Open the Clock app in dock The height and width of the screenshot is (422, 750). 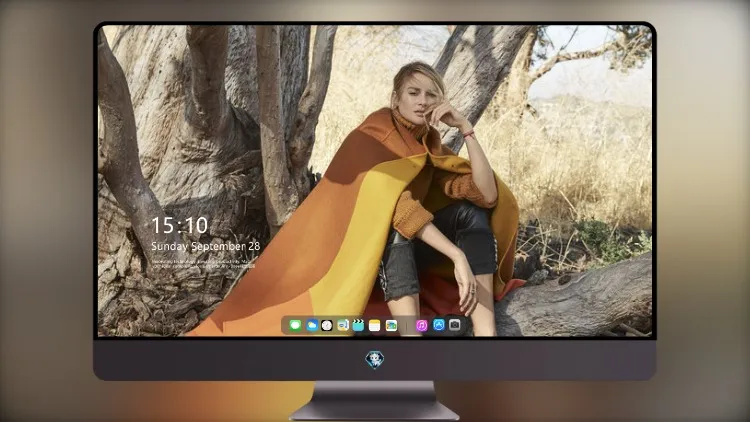[x=327, y=325]
